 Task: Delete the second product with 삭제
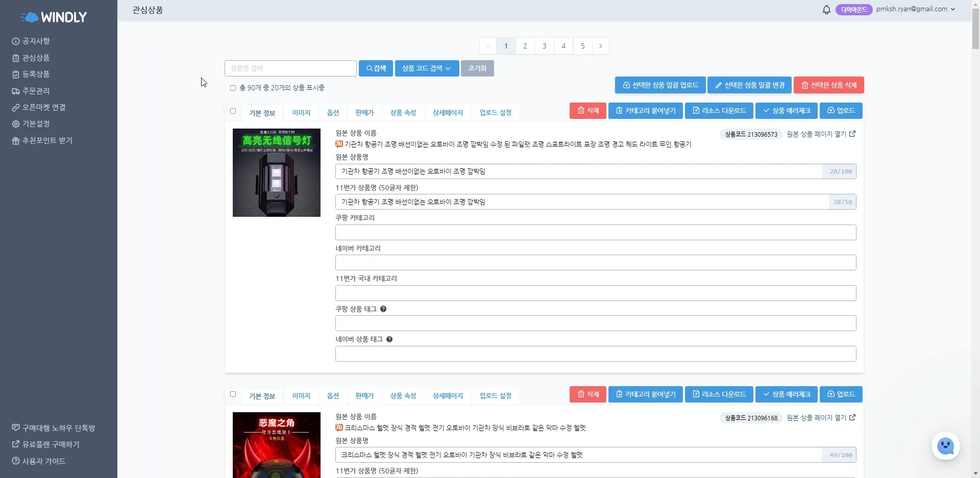[588, 394]
